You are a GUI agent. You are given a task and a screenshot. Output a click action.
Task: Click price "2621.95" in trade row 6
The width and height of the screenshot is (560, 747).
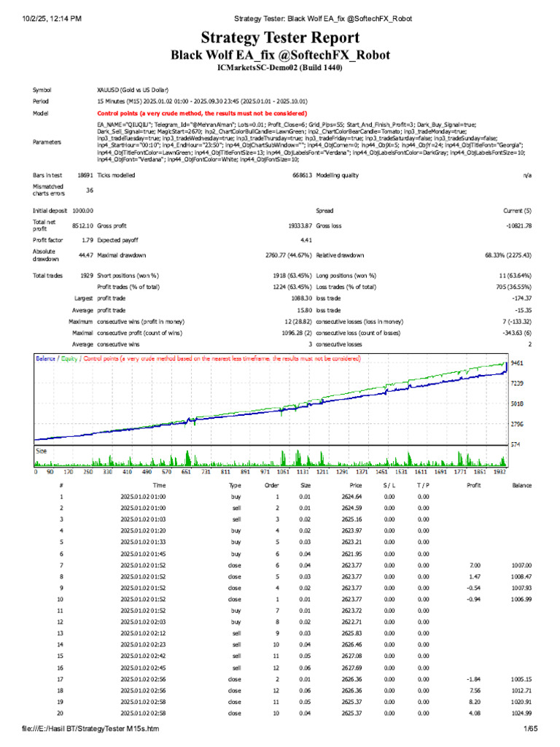(x=351, y=554)
